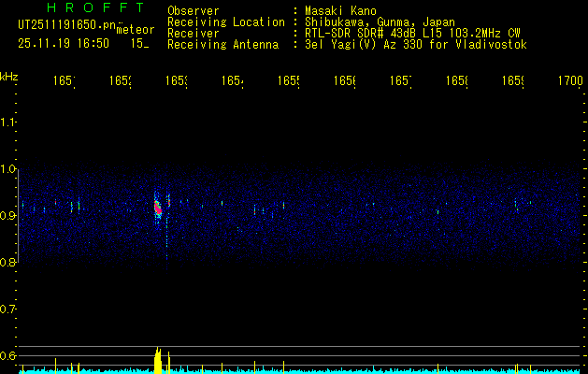Select Shibukawa, Gunma, Japan text
The width and height of the screenshot is (588, 374).
coord(380,22)
